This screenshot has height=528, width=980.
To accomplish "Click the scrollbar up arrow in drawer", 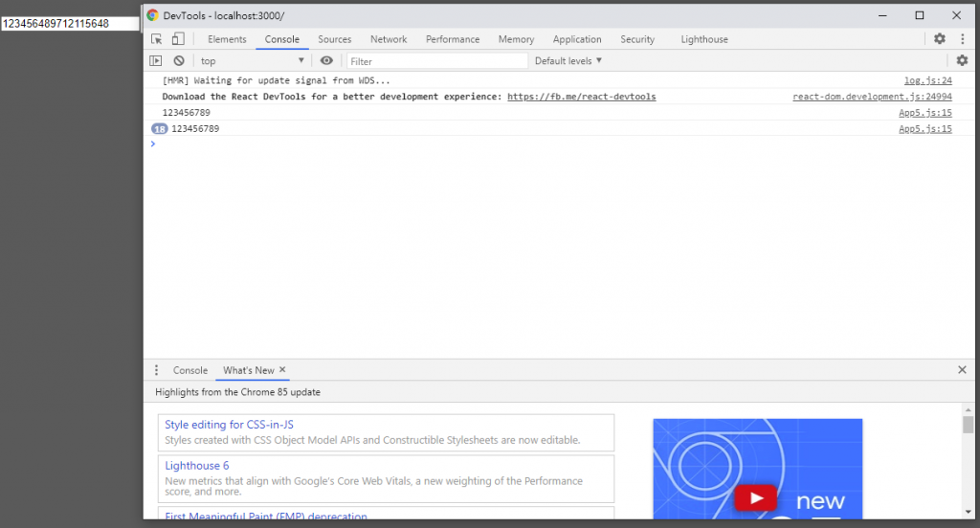I will [x=969, y=410].
